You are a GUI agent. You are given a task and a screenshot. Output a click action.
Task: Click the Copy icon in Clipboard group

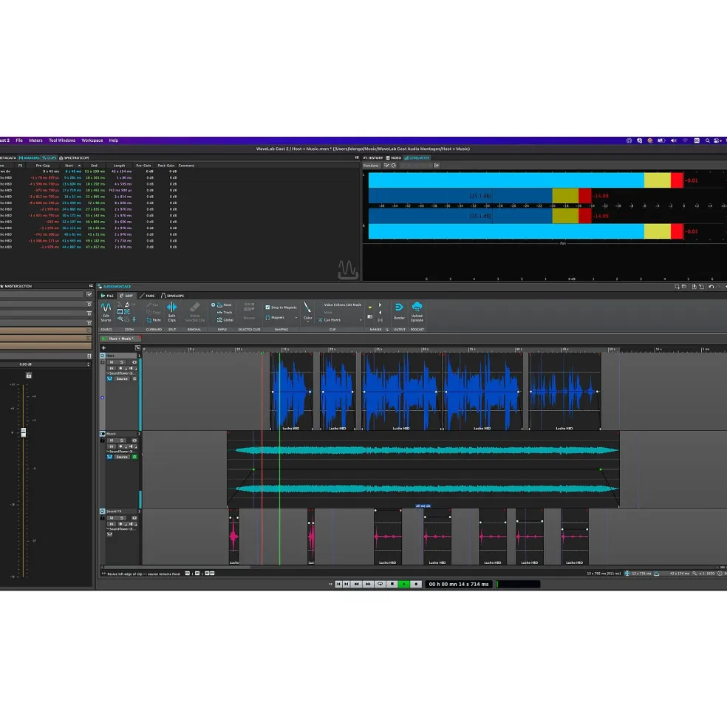[x=149, y=313]
